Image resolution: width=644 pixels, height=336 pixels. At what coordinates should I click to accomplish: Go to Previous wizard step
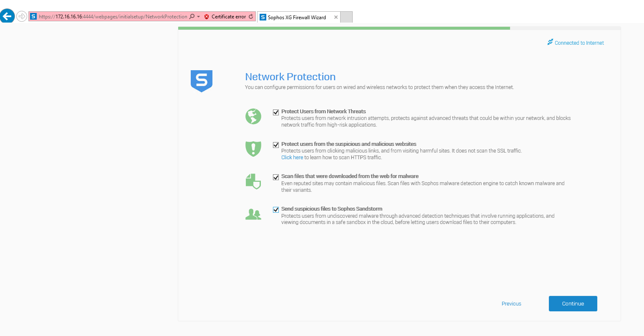pos(511,304)
